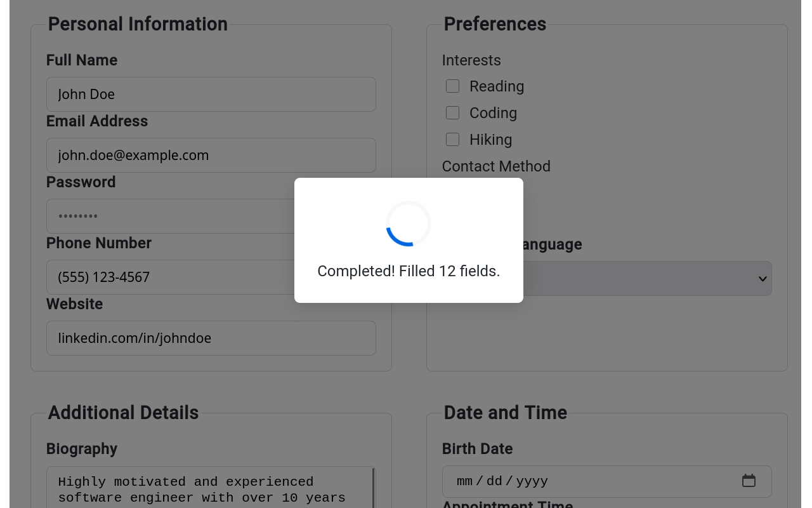Open the Birth Date calendar picker icon
812x508 pixels.
click(749, 481)
